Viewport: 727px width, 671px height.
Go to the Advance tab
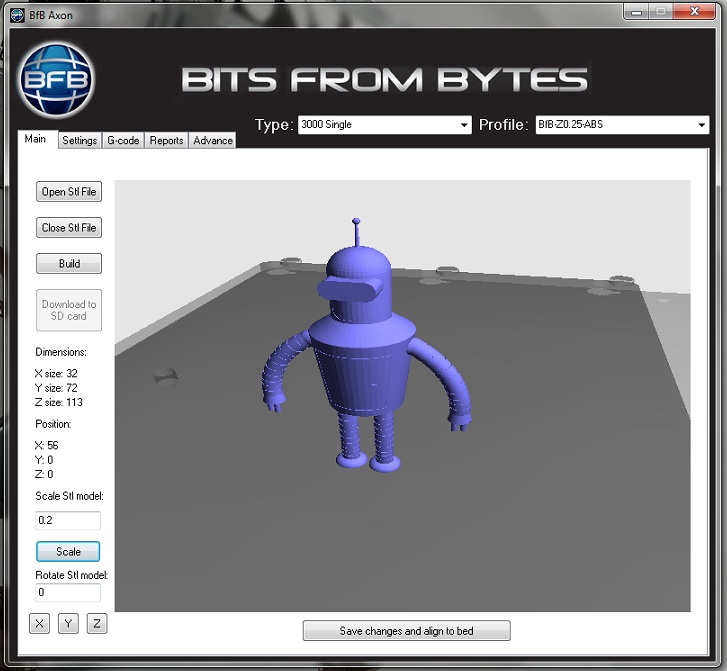pyautogui.click(x=212, y=141)
